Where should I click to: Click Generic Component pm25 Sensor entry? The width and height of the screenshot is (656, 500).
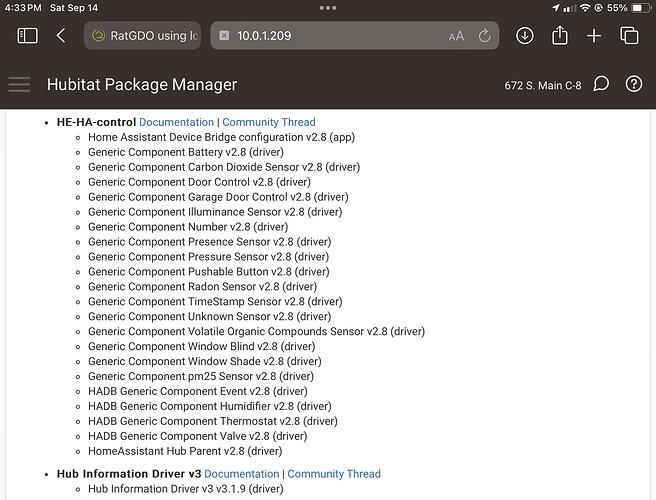click(x=201, y=377)
